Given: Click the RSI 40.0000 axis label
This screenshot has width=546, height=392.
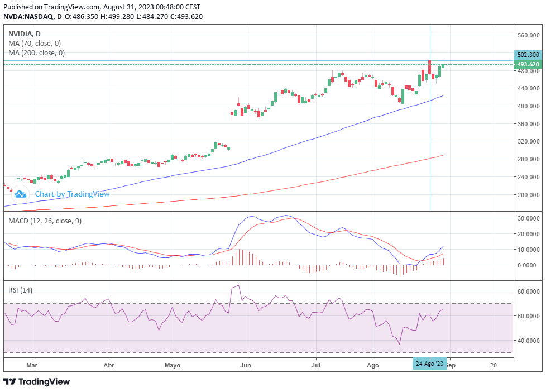Looking at the screenshot, I should click(x=528, y=341).
